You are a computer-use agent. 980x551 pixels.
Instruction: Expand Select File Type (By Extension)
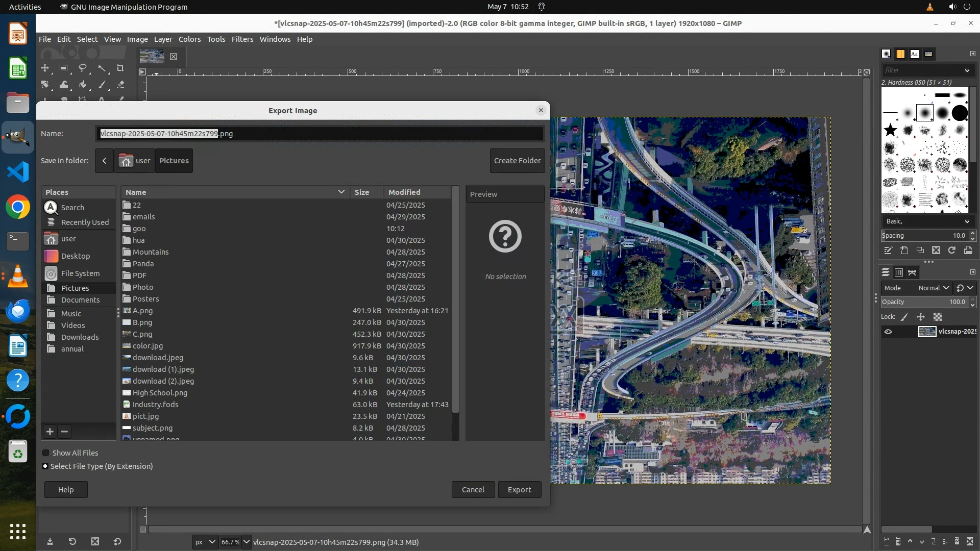[x=45, y=466]
